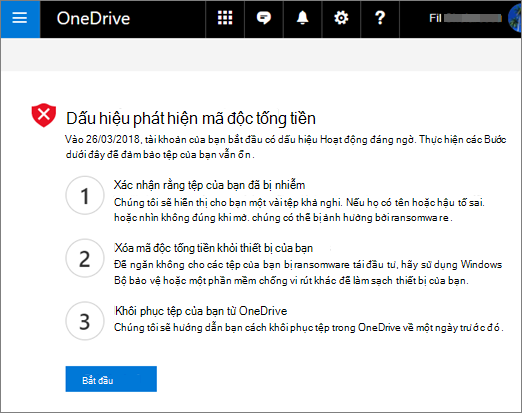Click the account name starting with 'Fil'
Screen dimensions: 522x413
(465, 18)
